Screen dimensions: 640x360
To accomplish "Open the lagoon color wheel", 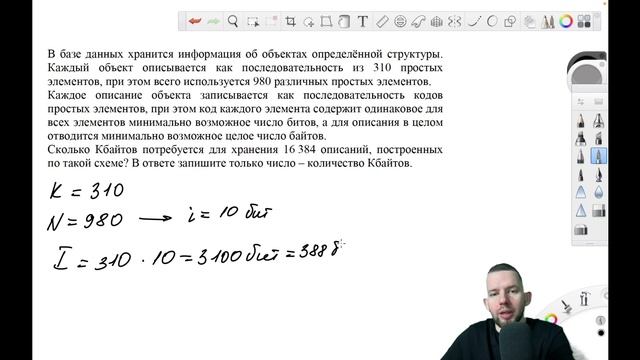I will (551, 319).
